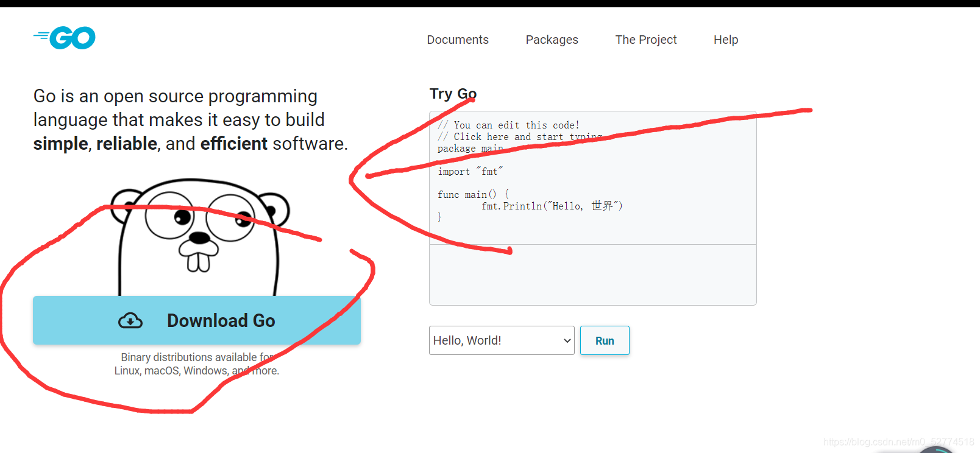Expand the Hello, World! example dropdown

(502, 340)
